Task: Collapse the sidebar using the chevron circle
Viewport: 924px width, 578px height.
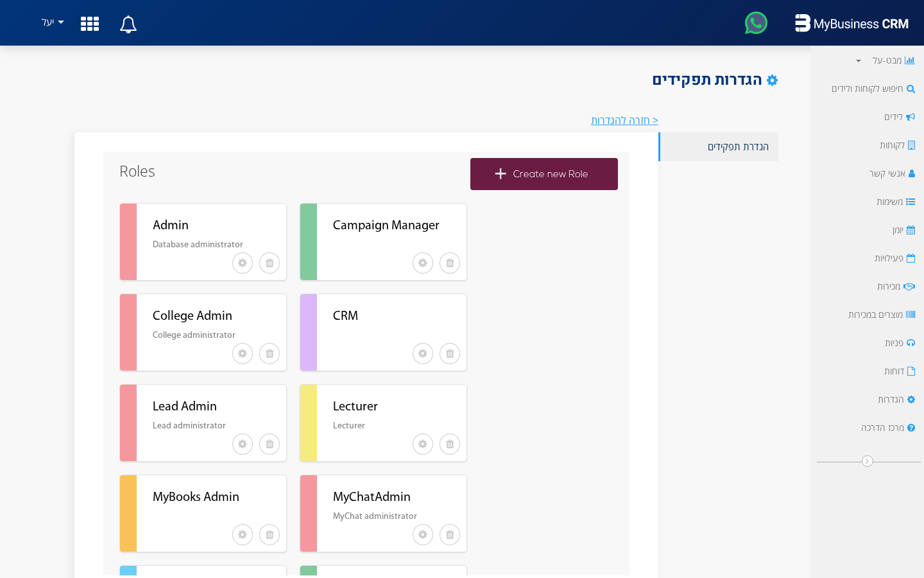Action: [x=868, y=461]
